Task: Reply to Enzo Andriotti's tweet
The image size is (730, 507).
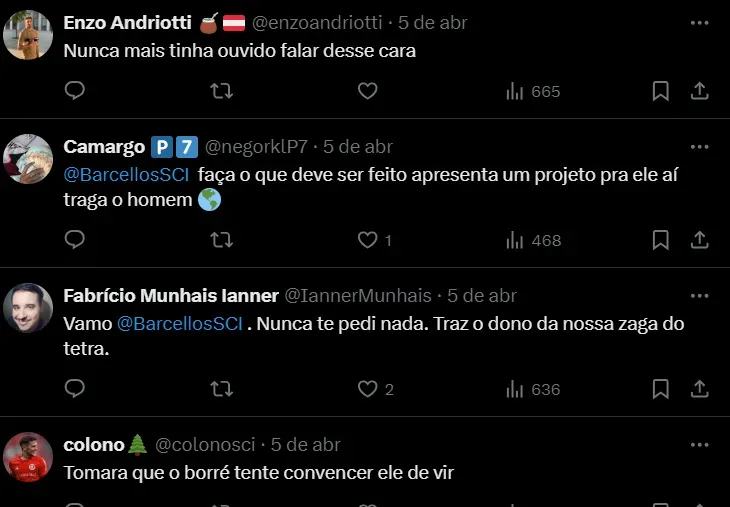Action: point(75,91)
